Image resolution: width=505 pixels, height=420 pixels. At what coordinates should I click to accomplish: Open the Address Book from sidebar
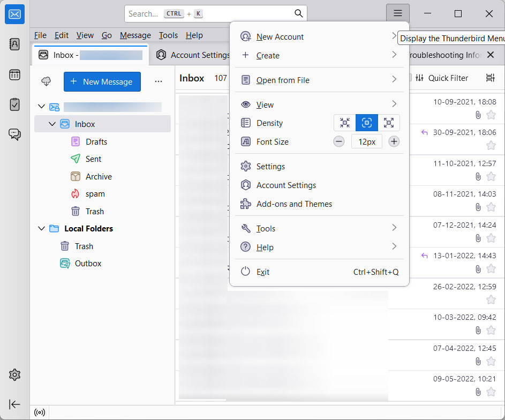(x=14, y=44)
